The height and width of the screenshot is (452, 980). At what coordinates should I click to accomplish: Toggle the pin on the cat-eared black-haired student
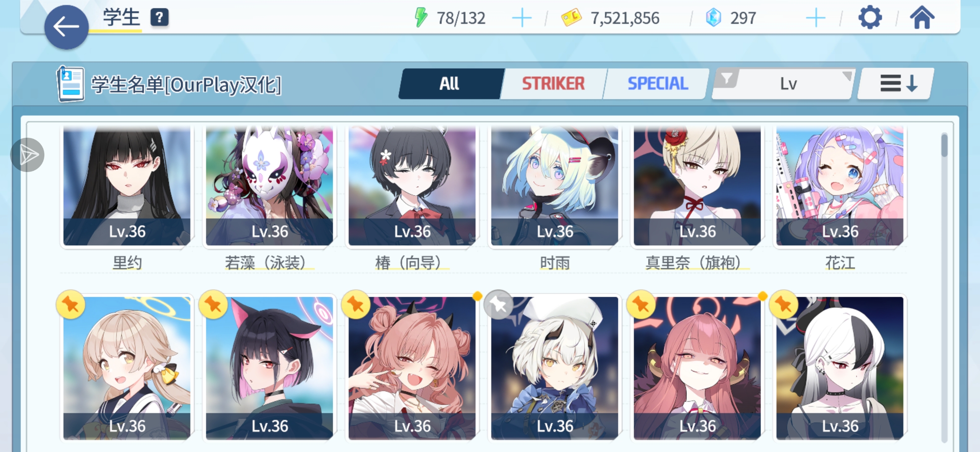click(x=213, y=305)
